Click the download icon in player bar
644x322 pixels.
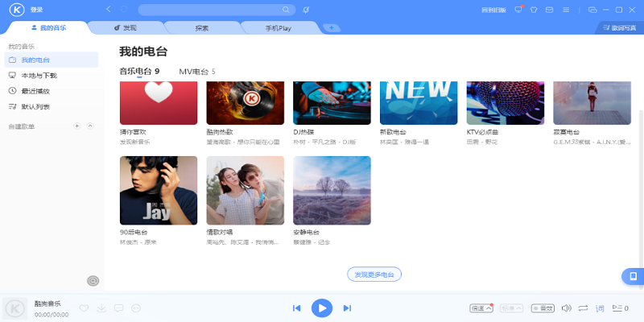pyautogui.click(x=101, y=308)
